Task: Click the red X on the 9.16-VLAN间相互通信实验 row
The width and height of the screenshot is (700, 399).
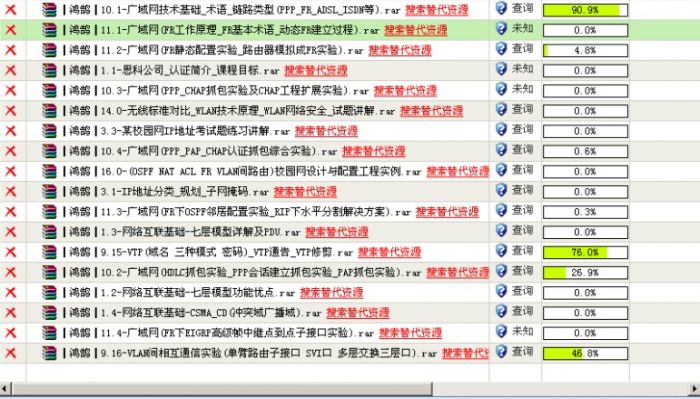Action: 10,353
